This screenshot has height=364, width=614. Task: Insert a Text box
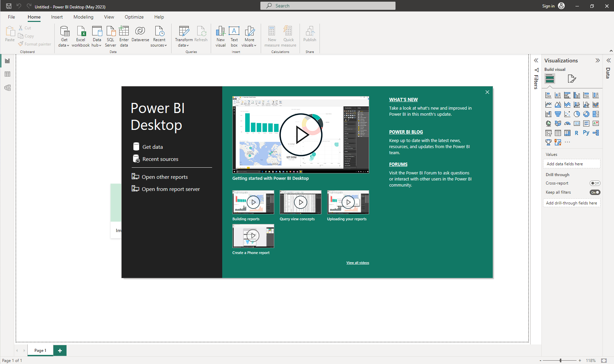pos(234,36)
